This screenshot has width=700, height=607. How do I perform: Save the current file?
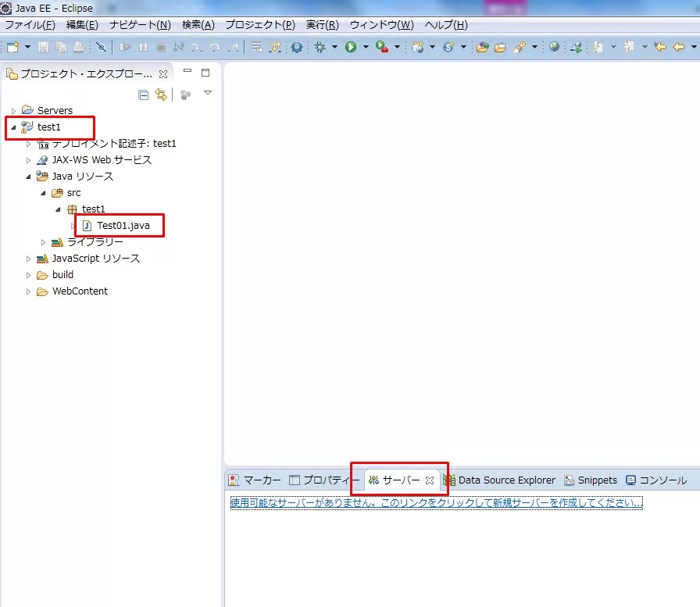pyautogui.click(x=42, y=48)
